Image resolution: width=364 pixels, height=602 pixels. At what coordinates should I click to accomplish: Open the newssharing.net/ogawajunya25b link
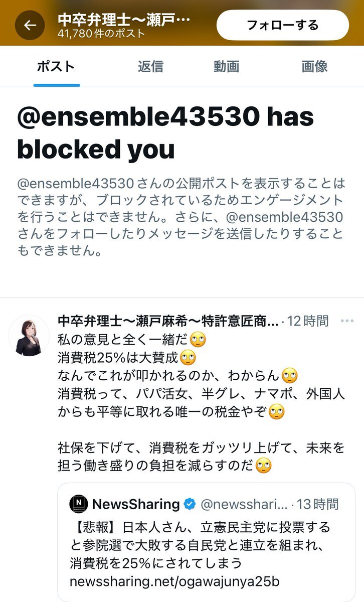pos(174,582)
